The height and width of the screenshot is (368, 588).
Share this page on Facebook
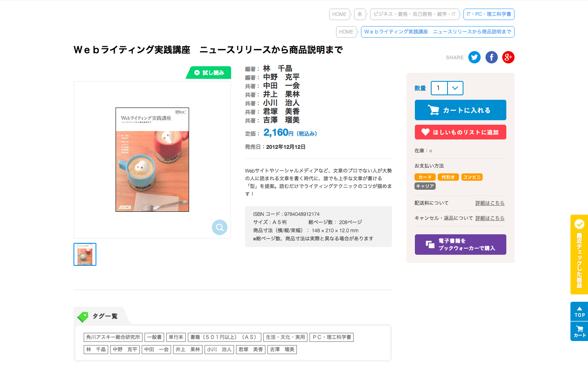[x=492, y=57]
